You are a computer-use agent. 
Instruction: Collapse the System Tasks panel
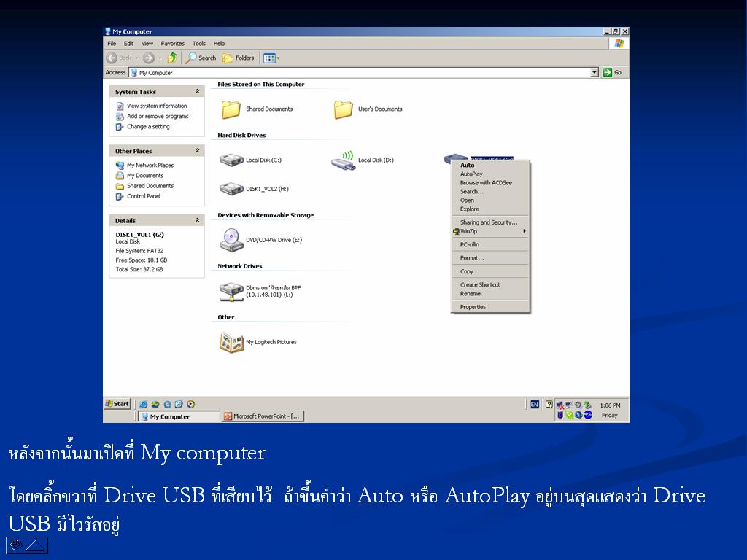coord(197,92)
